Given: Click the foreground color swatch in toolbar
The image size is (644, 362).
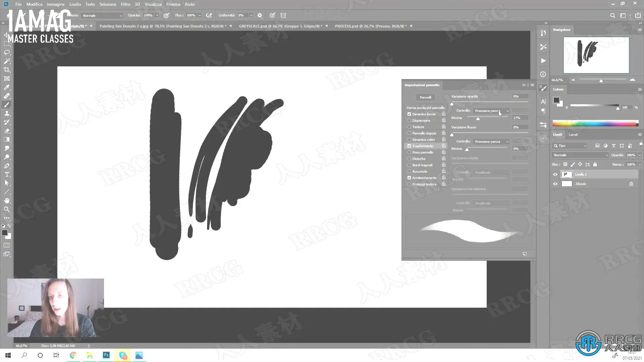Looking at the screenshot, I should click(4, 233).
